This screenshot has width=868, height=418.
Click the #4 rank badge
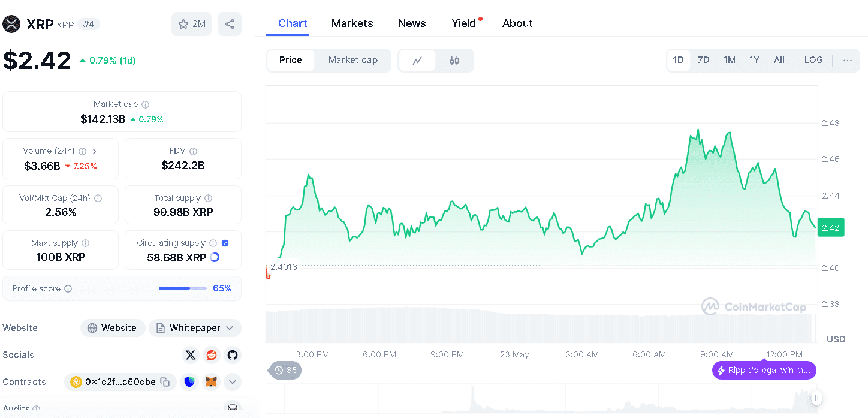click(x=89, y=24)
